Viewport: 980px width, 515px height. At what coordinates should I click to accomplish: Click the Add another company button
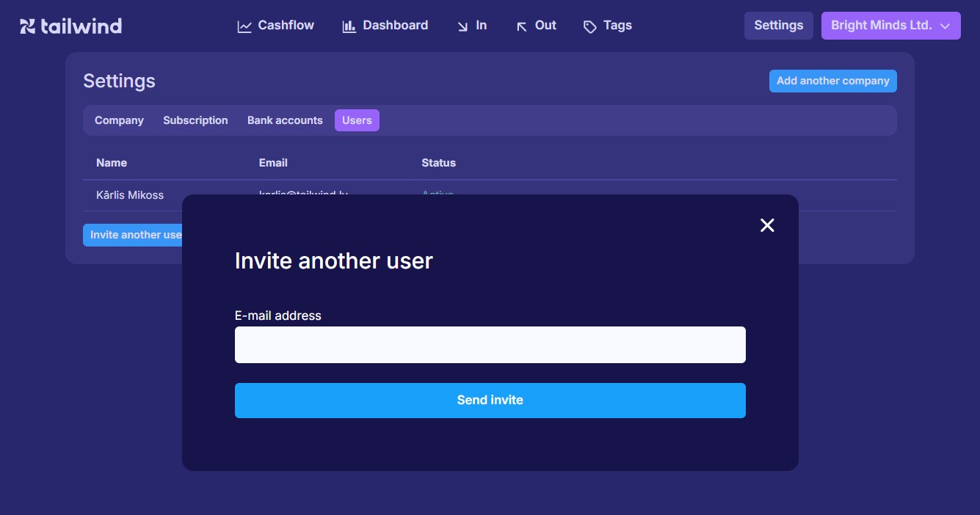(832, 81)
